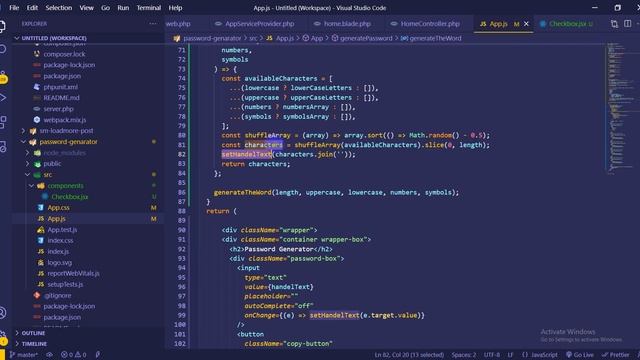The width and height of the screenshot is (640, 360).
Task: Click the Prettier status bar item
Action: pyautogui.click(x=616, y=355)
